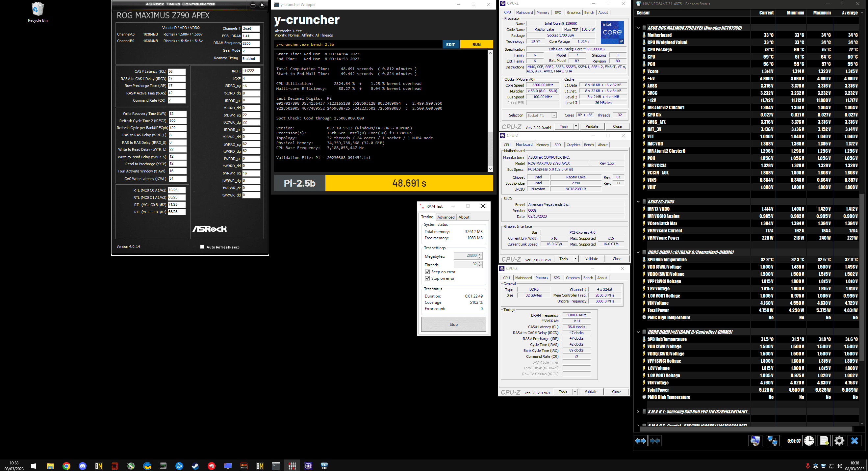Collapse ASUS EC: ASUS sensor group

(638, 202)
